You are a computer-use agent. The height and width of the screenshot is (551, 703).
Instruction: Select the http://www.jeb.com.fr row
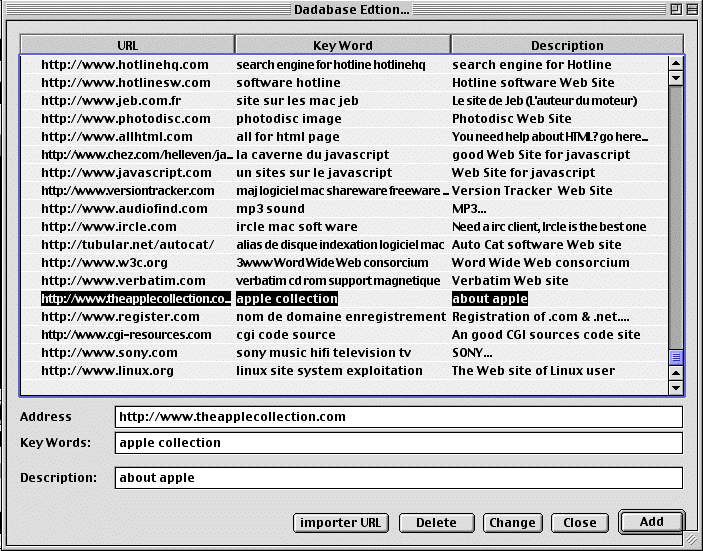point(344,100)
